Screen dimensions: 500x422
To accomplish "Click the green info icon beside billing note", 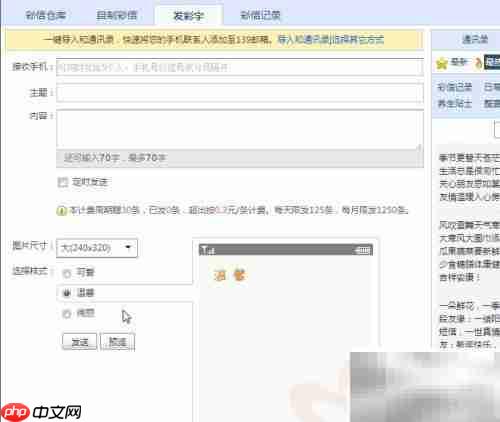I will (x=61, y=211).
